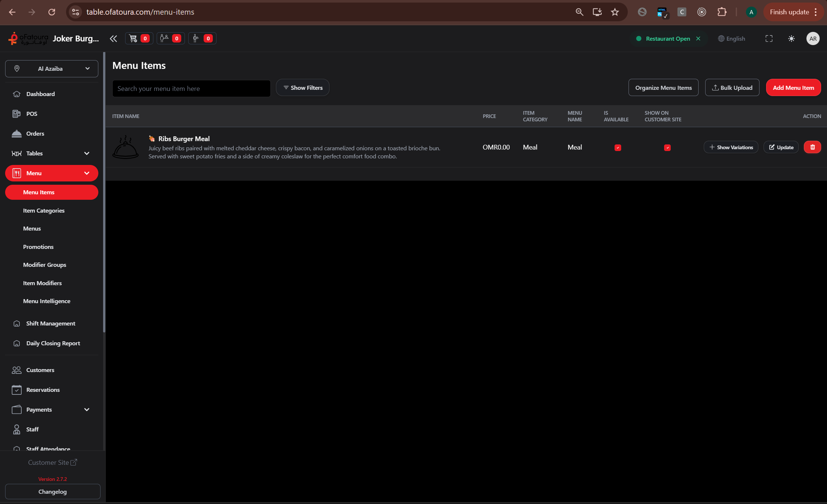The height and width of the screenshot is (504, 827).
Task: Enter fullscreen mode icon
Action: click(x=769, y=38)
